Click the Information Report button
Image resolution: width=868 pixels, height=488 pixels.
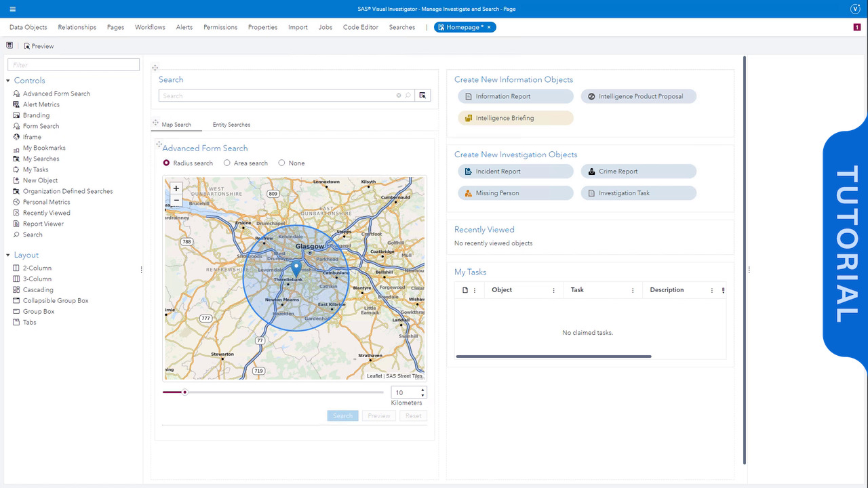[x=515, y=96]
